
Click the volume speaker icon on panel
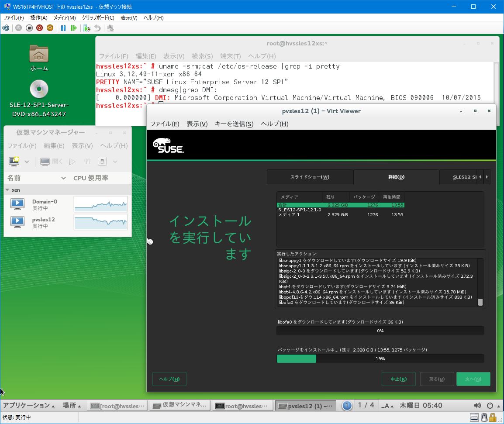click(477, 406)
